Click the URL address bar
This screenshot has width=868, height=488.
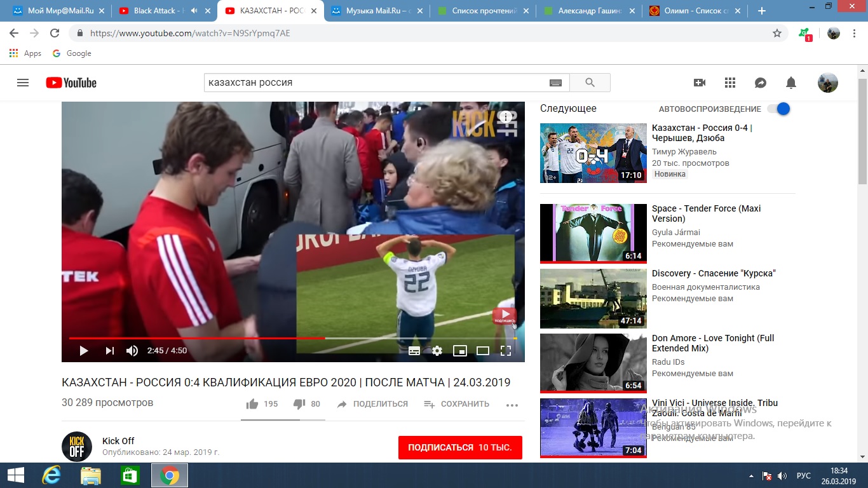[419, 33]
